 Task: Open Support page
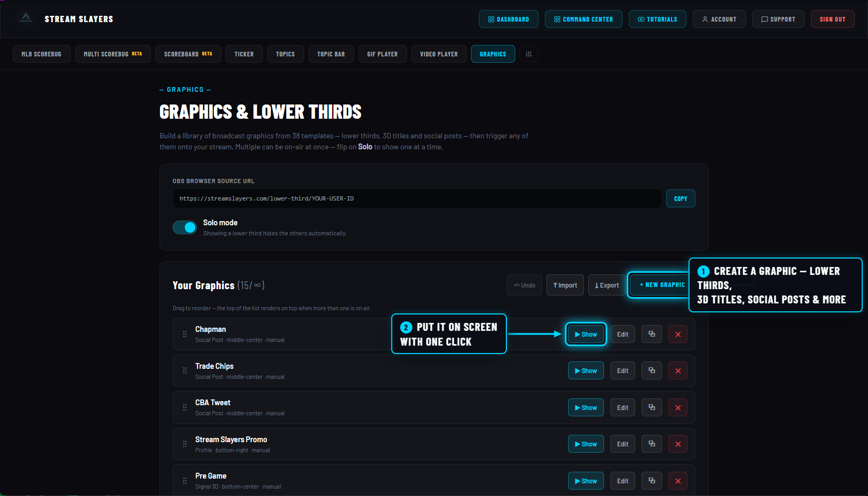[778, 19]
